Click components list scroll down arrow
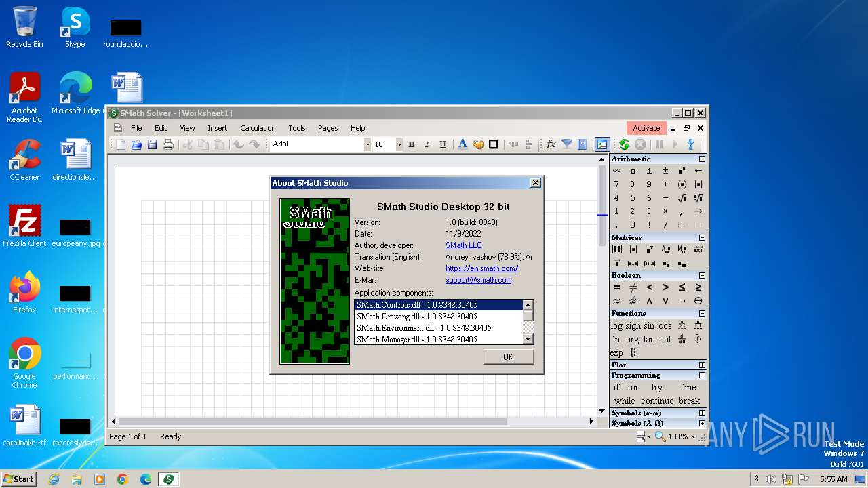The width and height of the screenshot is (868, 488). click(528, 338)
